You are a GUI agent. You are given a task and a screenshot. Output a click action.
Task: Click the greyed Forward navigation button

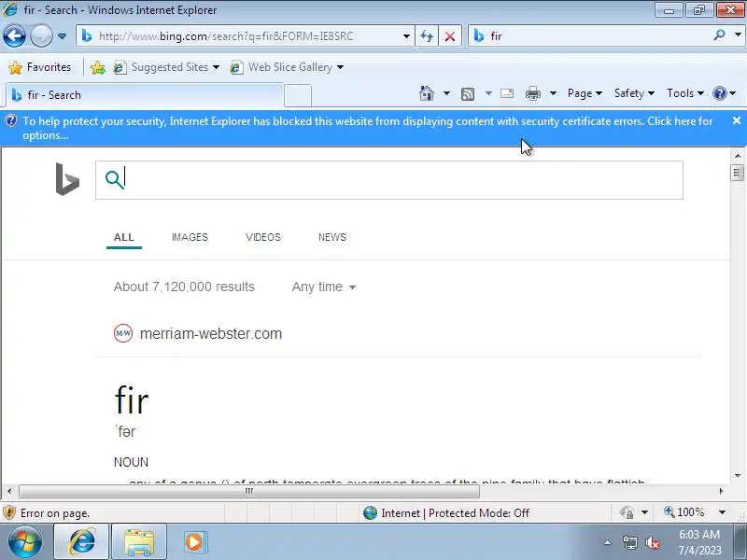[x=41, y=36]
